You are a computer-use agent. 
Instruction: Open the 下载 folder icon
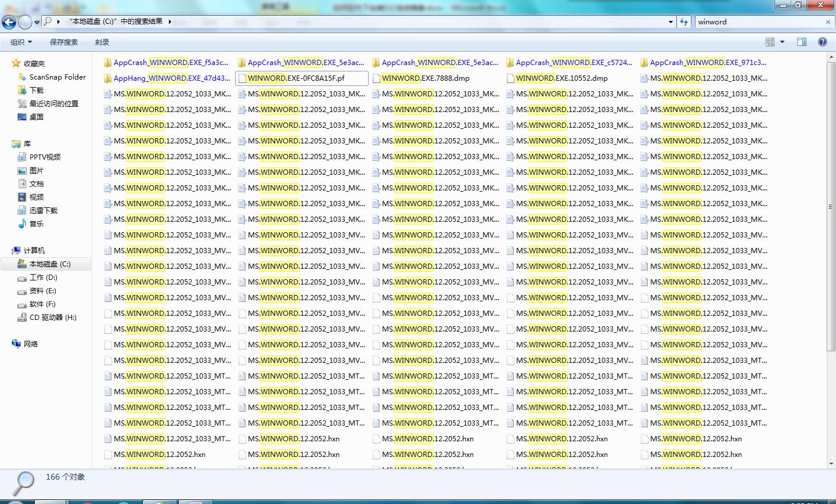(x=22, y=90)
